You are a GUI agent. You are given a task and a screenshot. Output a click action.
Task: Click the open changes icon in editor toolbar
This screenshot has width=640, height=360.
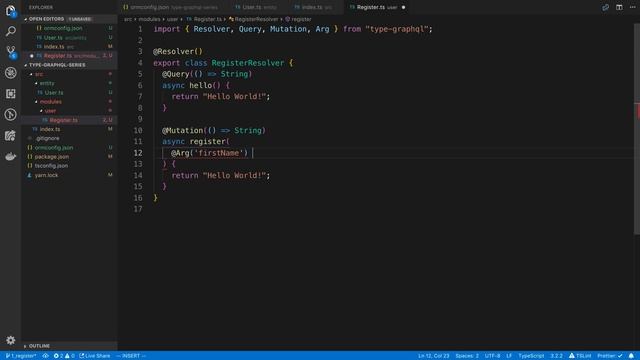tap(605, 7)
